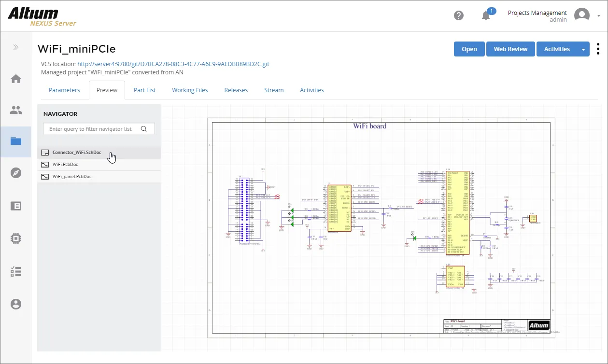
Task: Switch to the Parameters tab
Action: point(64,90)
